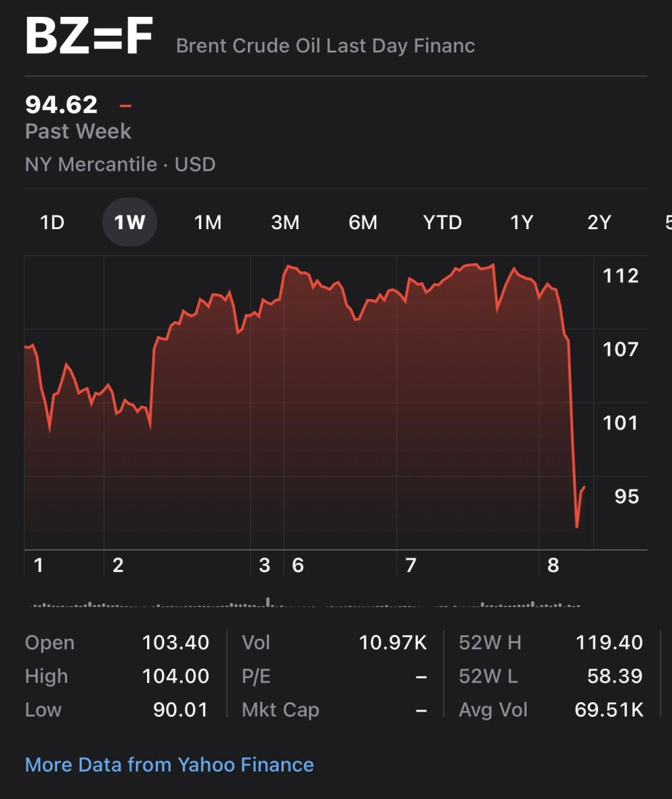Choose the 2Y chart range

[599, 222]
